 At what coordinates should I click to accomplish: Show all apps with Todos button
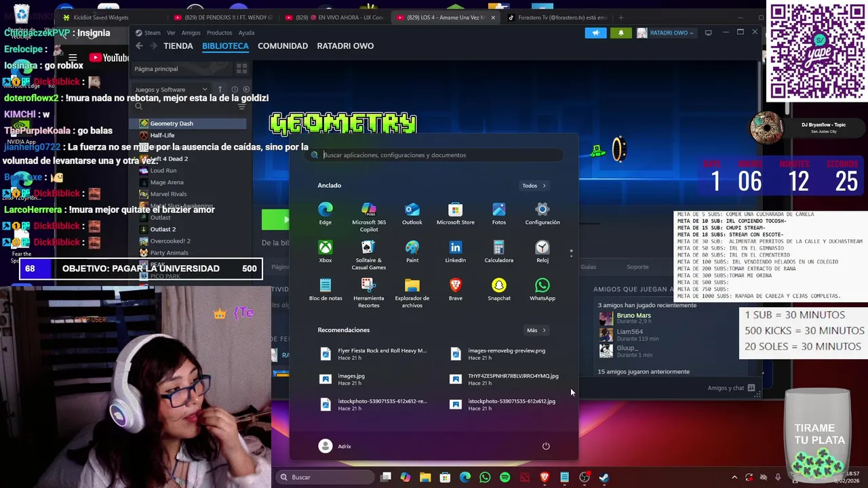tap(534, 186)
